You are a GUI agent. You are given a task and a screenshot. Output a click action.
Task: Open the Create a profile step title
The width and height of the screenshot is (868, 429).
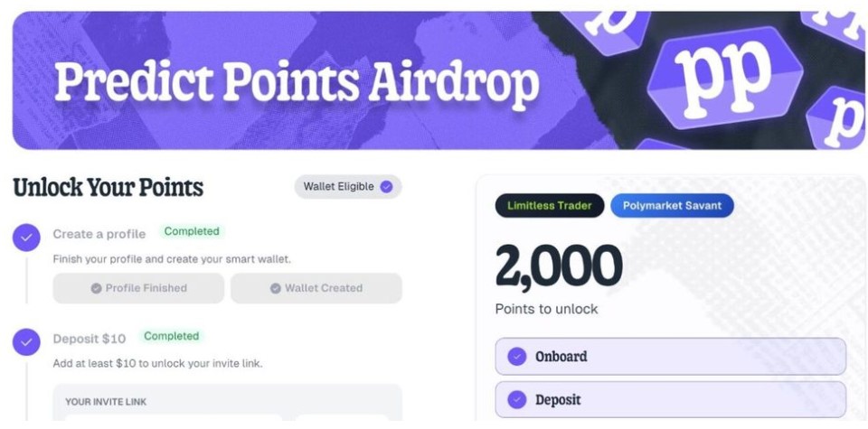(99, 234)
